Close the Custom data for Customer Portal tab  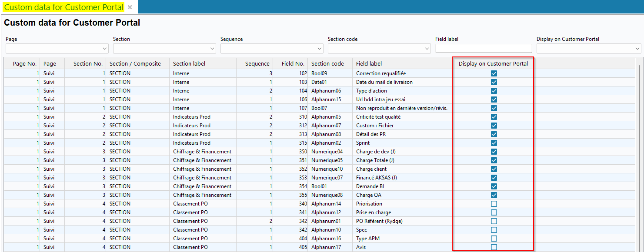130,7
